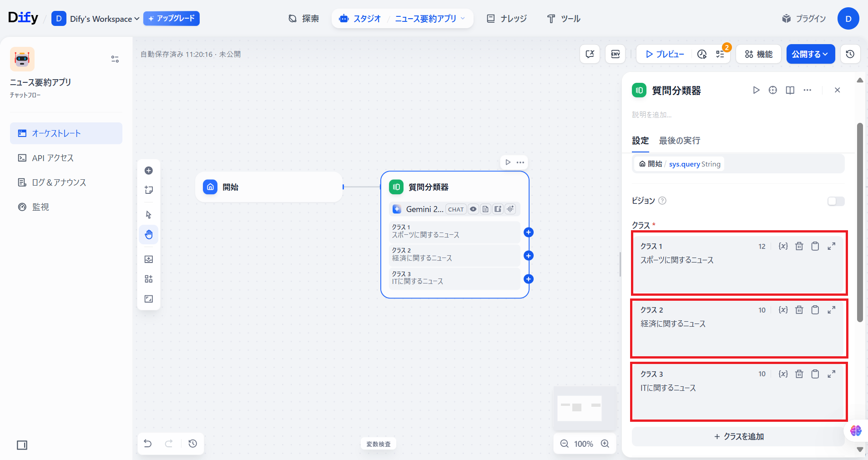Open the 公開する dropdown

810,54
